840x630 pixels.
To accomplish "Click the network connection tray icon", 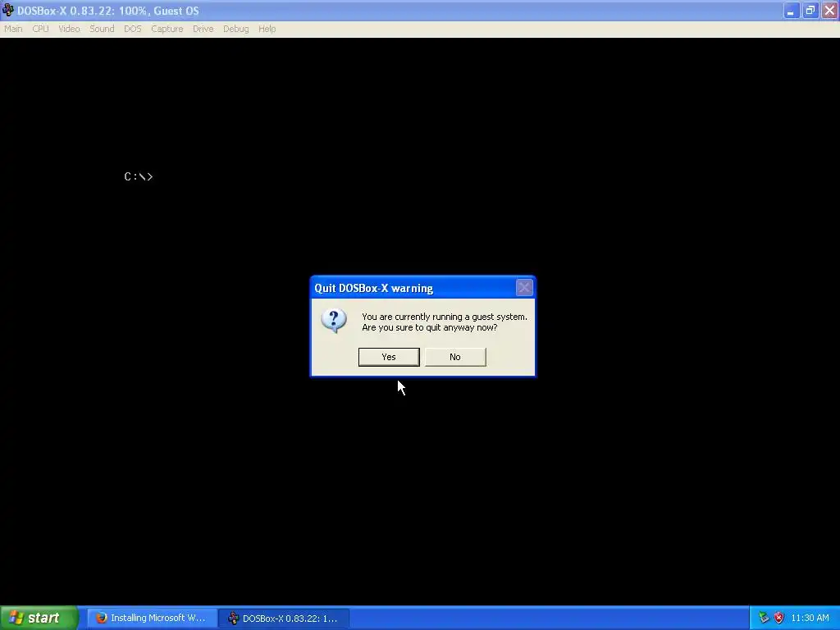I will click(x=764, y=618).
